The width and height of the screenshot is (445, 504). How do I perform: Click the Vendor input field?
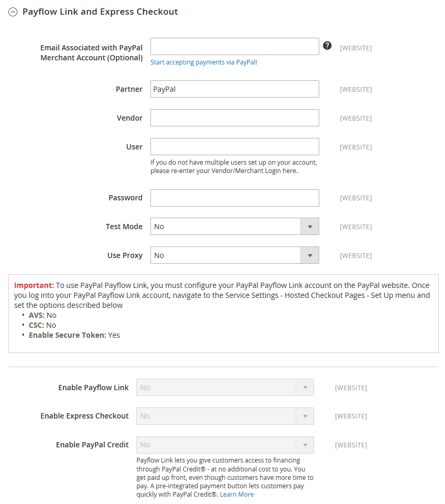tap(234, 117)
